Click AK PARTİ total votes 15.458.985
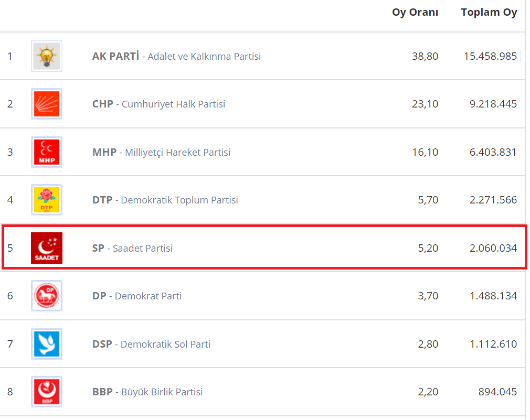The height and width of the screenshot is (420, 530). pos(490,56)
